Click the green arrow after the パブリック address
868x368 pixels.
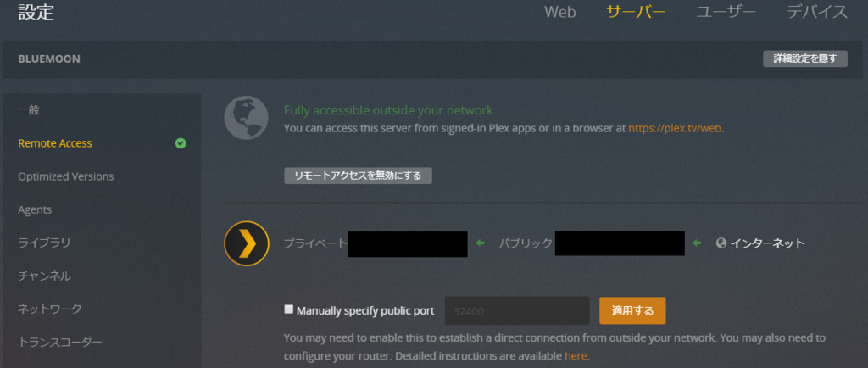click(697, 243)
